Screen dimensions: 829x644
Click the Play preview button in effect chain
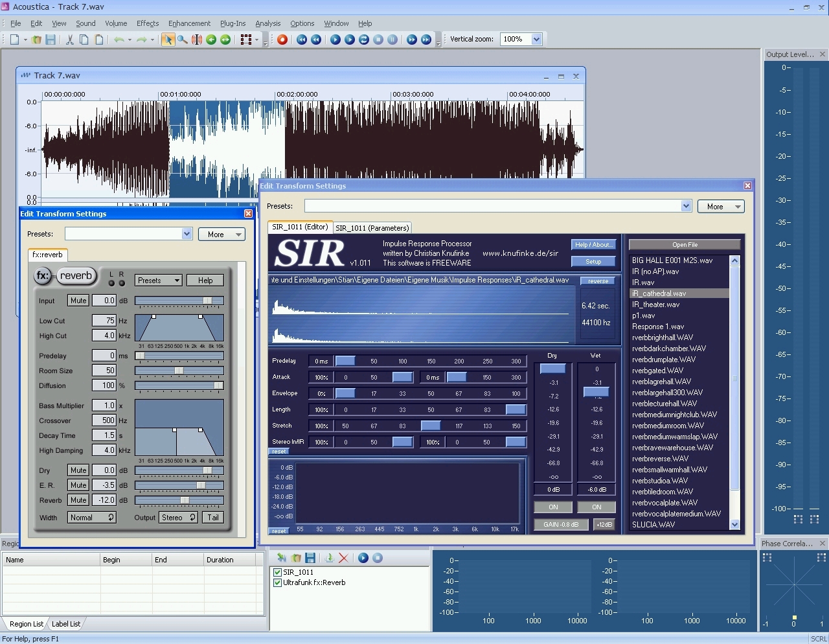coord(363,558)
